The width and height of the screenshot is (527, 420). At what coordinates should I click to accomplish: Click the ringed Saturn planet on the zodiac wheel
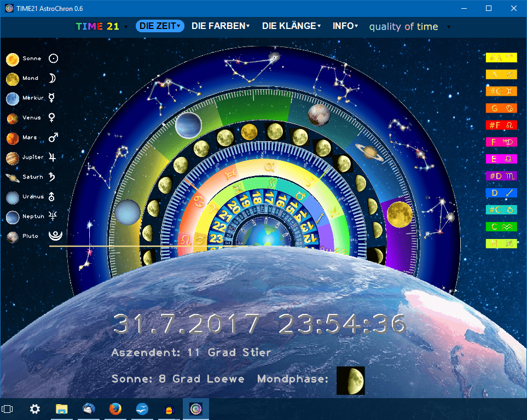tap(370, 152)
